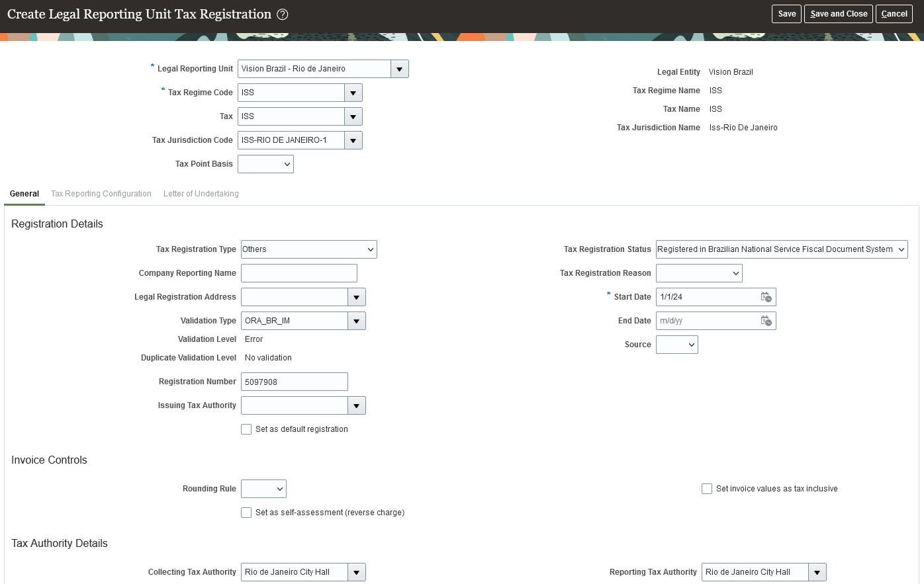This screenshot has width=924, height=584.
Task: Enable self-assessment reverse charge option
Action: (246, 513)
